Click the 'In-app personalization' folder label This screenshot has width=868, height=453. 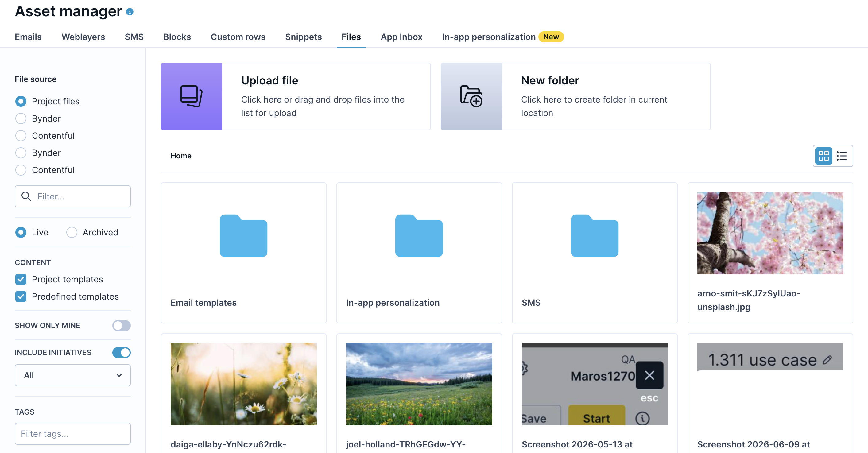point(393,303)
